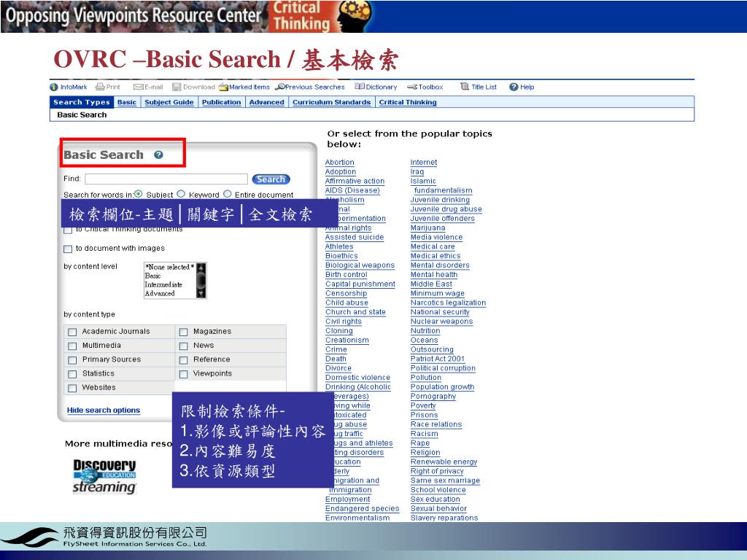Switch to the Publication tab
Image resolution: width=747 pixels, height=560 pixels.
222,102
